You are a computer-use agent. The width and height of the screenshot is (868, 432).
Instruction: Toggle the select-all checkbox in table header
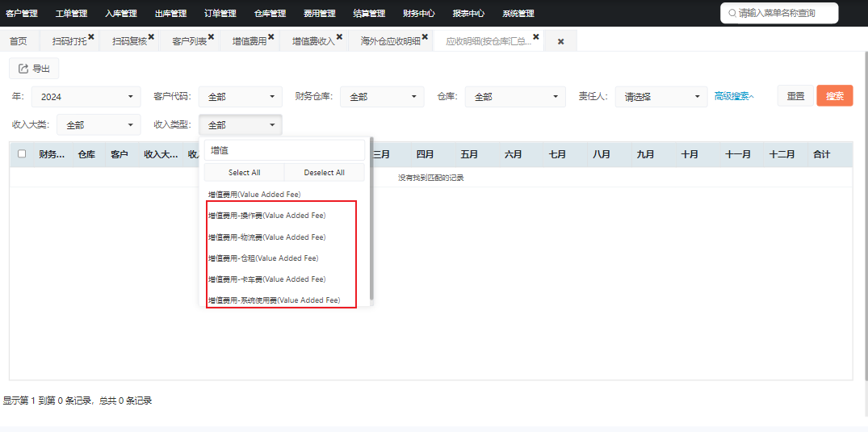22,154
